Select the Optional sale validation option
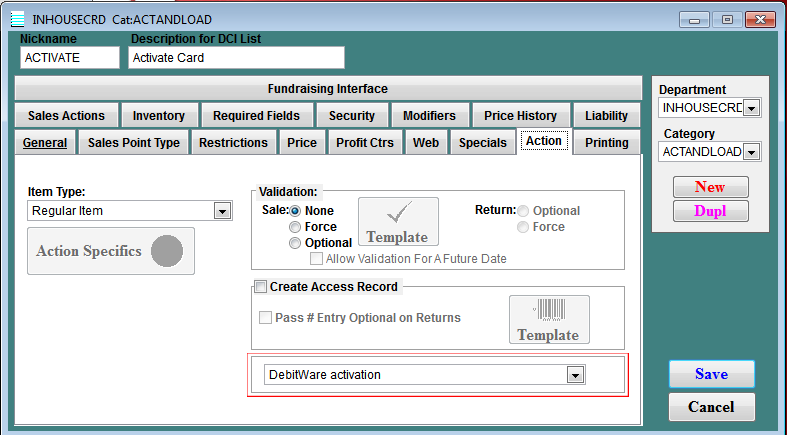This screenshot has width=787, height=435. [x=295, y=243]
